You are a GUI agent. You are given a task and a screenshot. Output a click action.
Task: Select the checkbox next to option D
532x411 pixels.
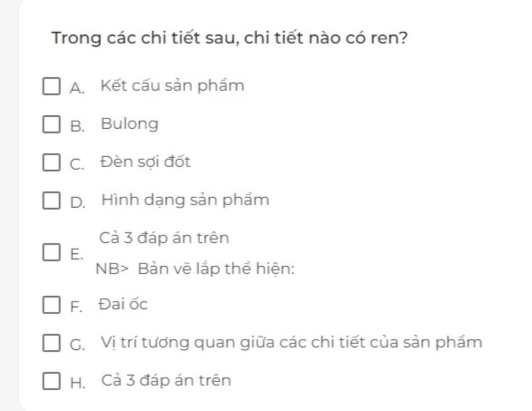pyautogui.click(x=51, y=200)
